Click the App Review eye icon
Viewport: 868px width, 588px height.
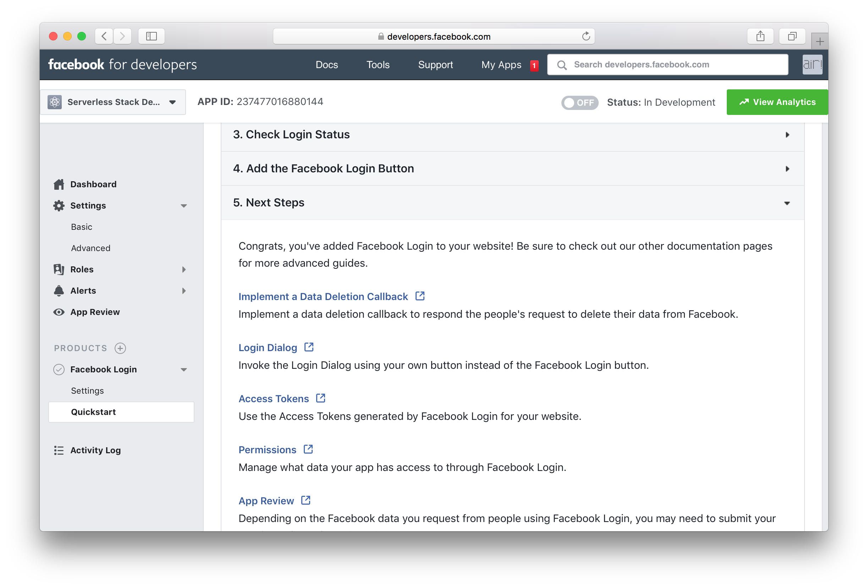(59, 312)
